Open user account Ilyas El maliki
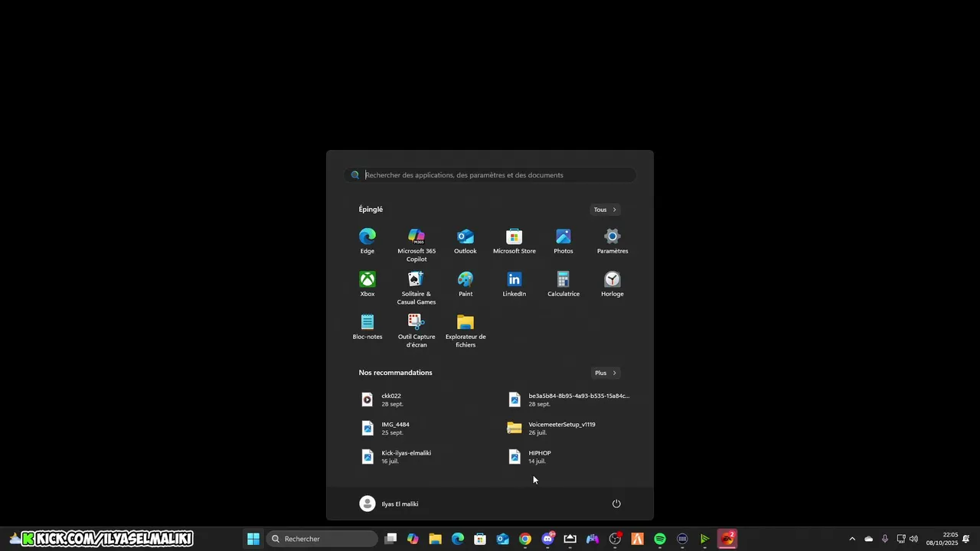 click(389, 504)
